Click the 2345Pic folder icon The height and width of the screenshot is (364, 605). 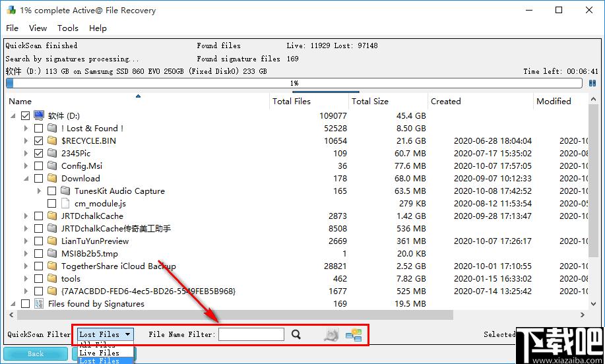(52, 153)
